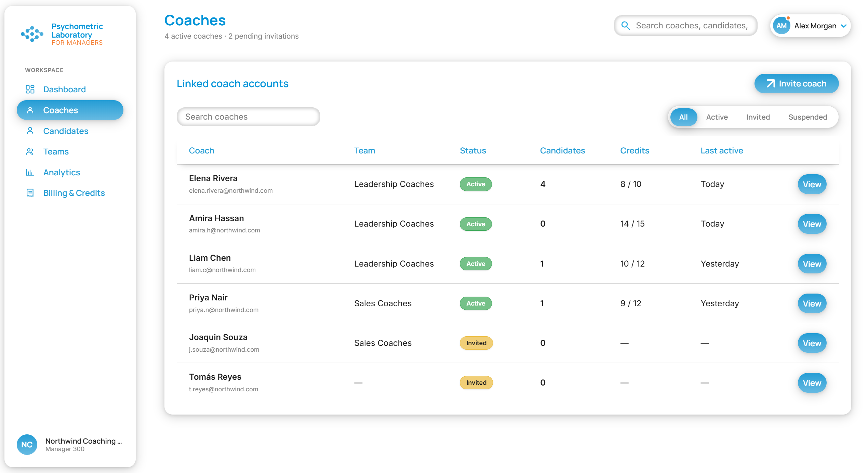The height and width of the screenshot is (473, 868).
Task: Expand the Alex Morgan account chevron
Action: point(844,26)
